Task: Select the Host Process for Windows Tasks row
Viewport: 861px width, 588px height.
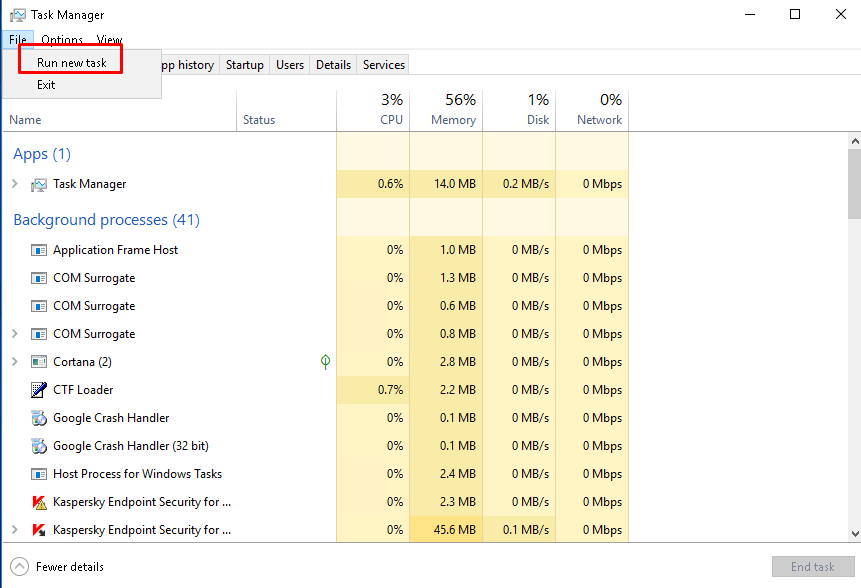Action: [316, 474]
